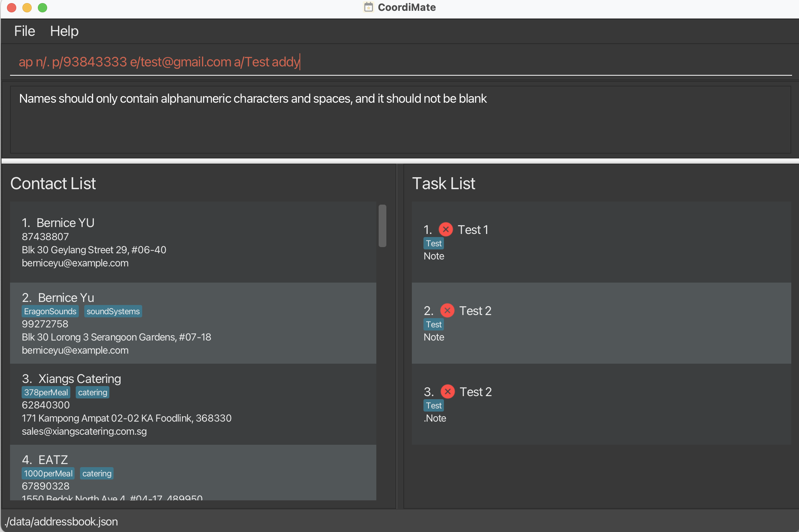Screen dimensions: 799x532
Task: Click the catering tag under Xiangs Catering
Action: coord(92,392)
